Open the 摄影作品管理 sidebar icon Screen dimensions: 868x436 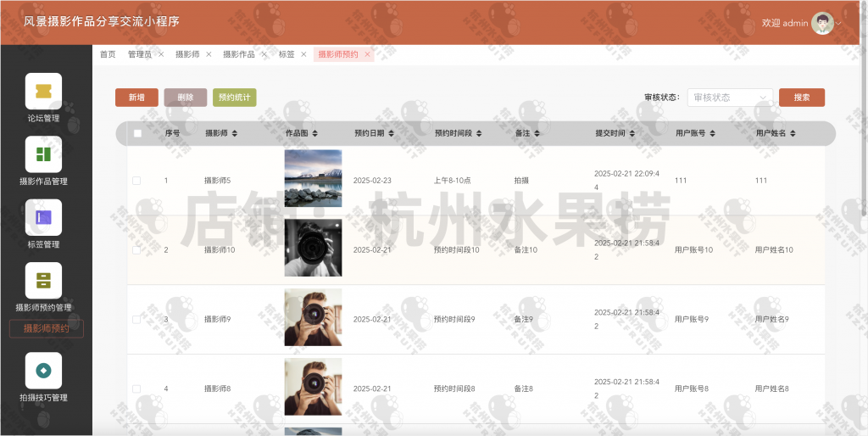[43, 154]
